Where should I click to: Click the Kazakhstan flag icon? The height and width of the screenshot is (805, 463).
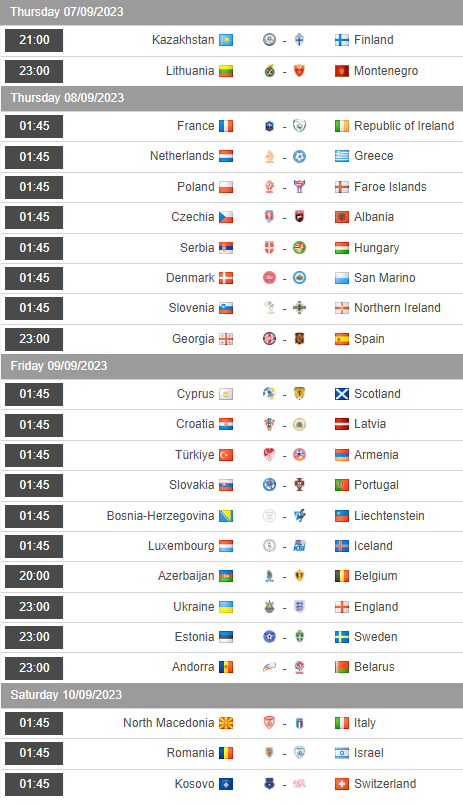pos(226,40)
